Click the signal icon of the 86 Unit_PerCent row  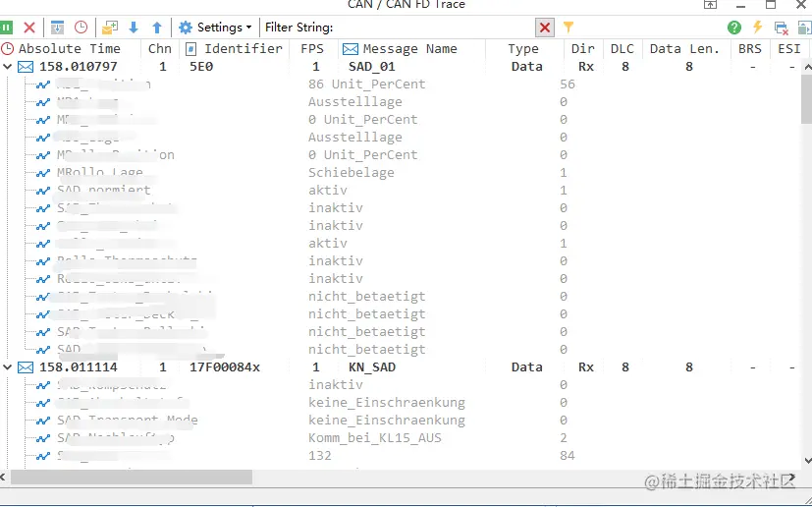tap(43, 84)
